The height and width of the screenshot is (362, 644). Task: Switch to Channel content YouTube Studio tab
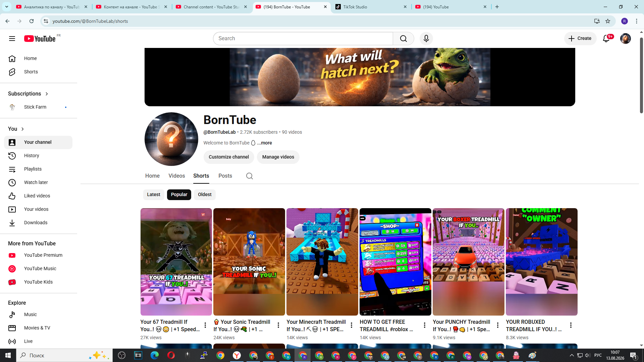point(212,7)
